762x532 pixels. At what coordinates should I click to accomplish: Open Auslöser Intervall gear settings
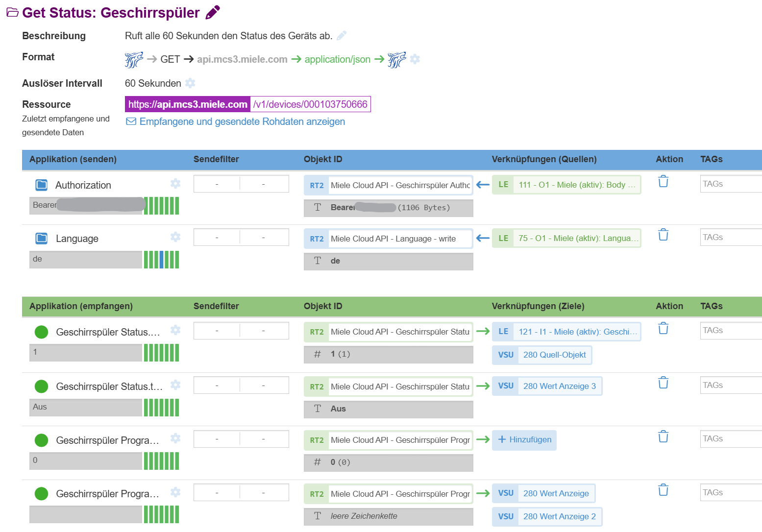pos(191,83)
